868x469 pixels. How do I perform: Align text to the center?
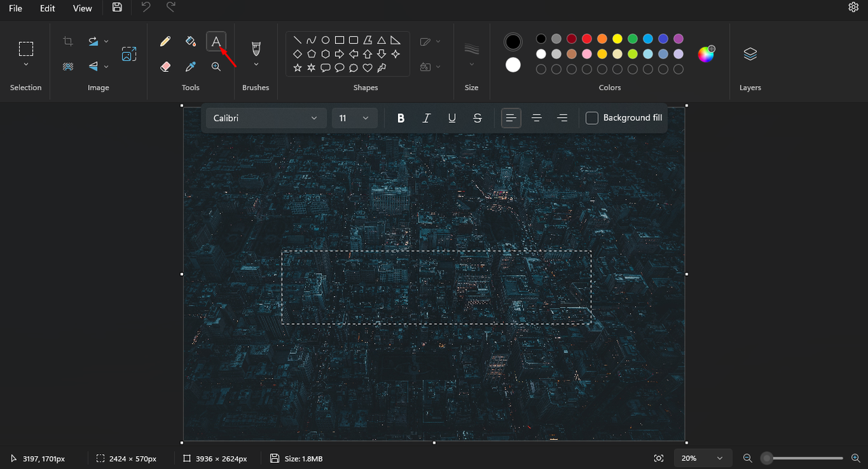[536, 118]
